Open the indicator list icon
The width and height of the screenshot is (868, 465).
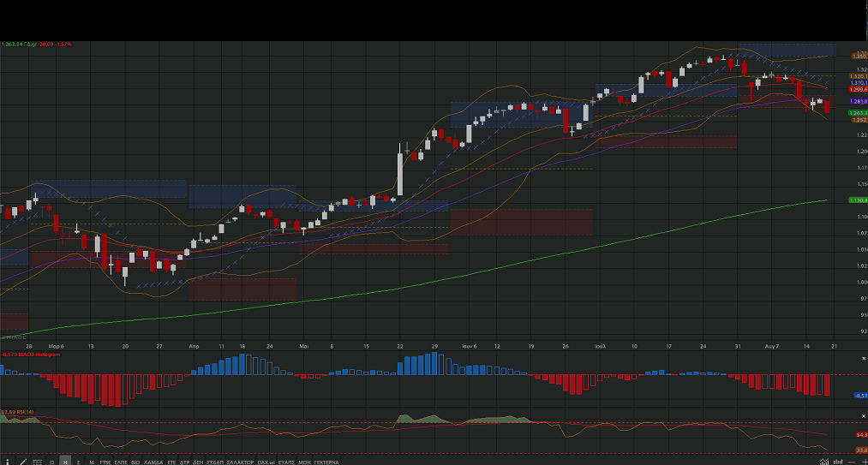point(37,462)
